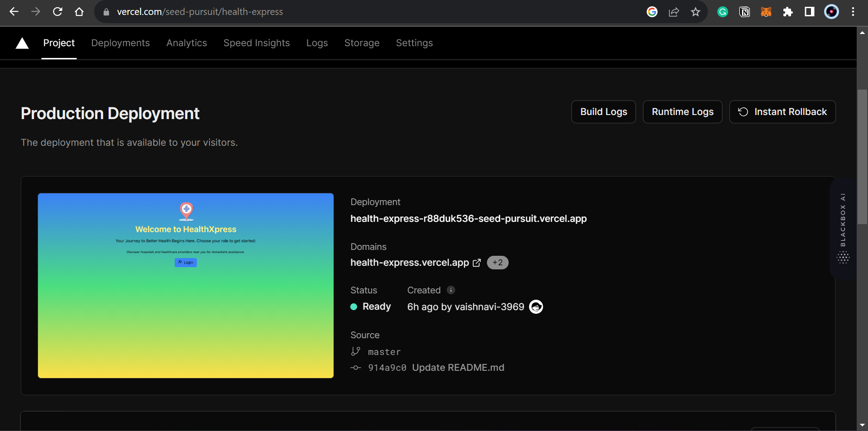Screen dimensions: 868x431
Task: Open commit 914a9c0 Update README.md
Action: tap(436, 368)
